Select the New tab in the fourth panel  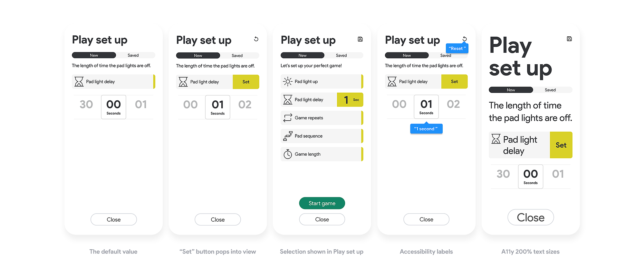click(x=407, y=55)
